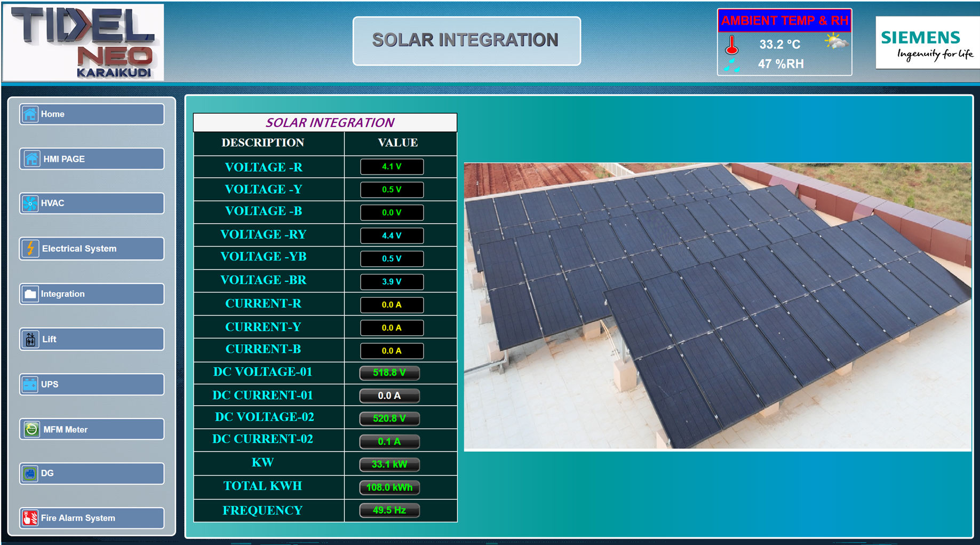Image resolution: width=980 pixels, height=545 pixels.
Task: Click the AMBIENT TEMP & RH header
Action: 784,21
